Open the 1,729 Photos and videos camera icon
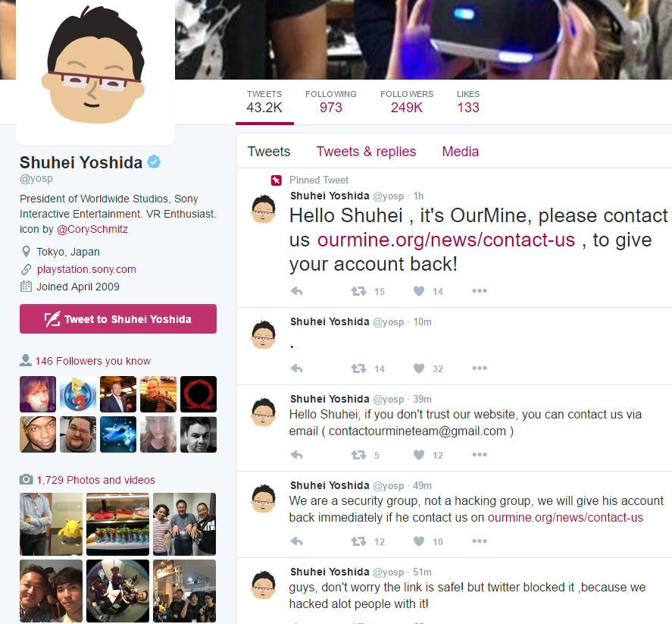 [x=27, y=479]
